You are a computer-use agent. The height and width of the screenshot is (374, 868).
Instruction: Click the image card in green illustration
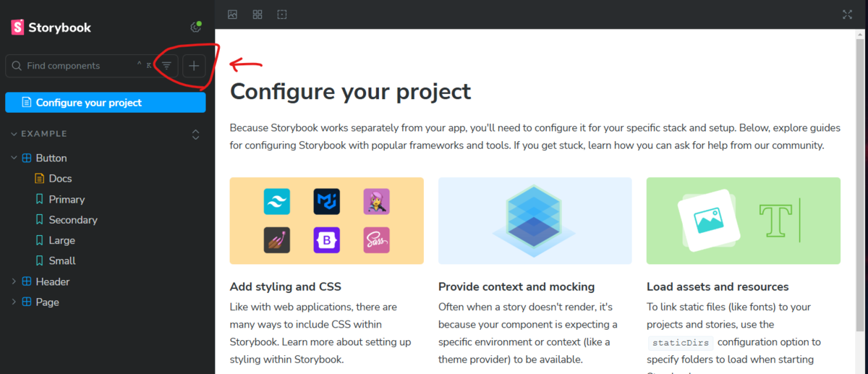tap(708, 221)
